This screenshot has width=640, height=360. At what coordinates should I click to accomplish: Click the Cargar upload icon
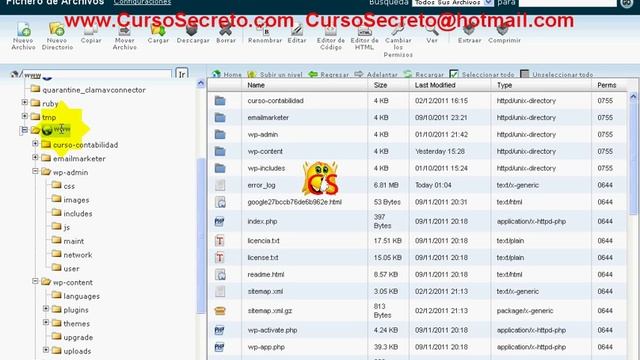point(158,30)
